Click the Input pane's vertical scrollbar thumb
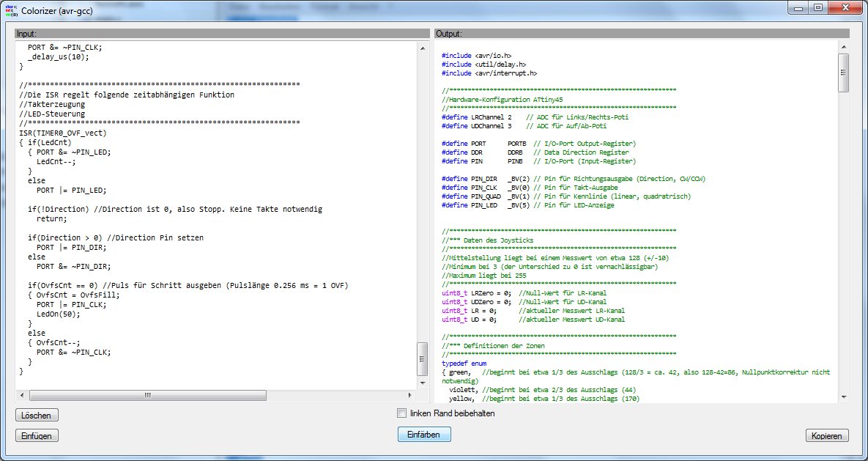The width and height of the screenshot is (868, 461). pos(423,359)
